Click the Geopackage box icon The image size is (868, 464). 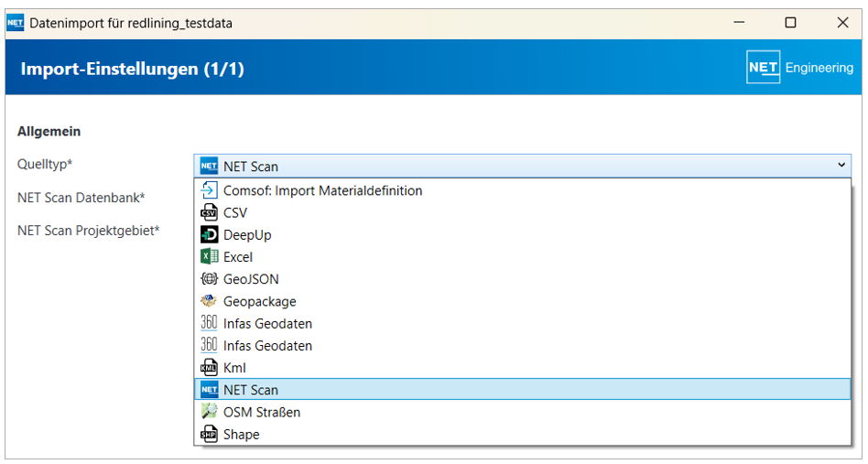tap(209, 301)
